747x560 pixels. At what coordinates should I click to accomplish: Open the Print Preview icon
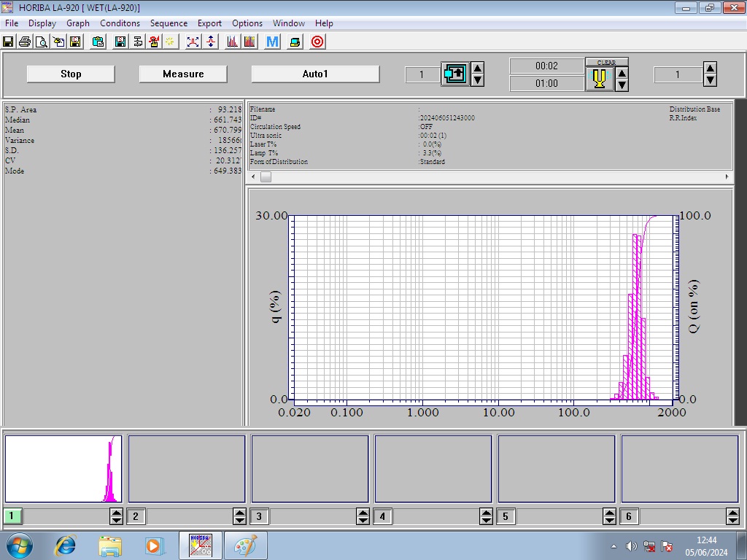click(42, 42)
